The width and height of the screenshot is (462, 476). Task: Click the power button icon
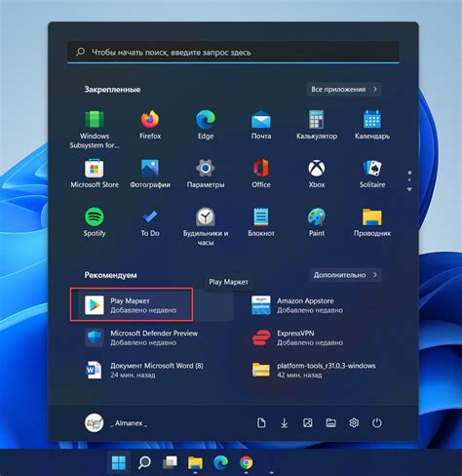point(376,422)
